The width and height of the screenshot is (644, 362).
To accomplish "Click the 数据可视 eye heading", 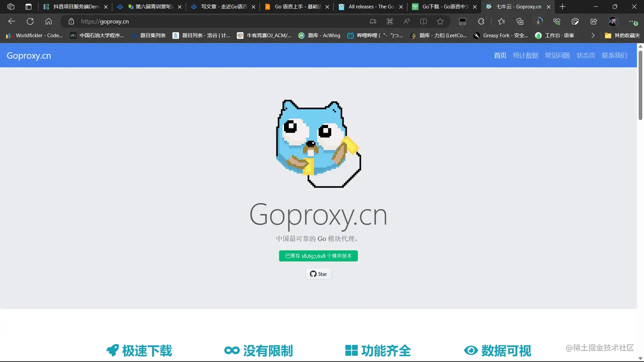I will click(x=497, y=351).
